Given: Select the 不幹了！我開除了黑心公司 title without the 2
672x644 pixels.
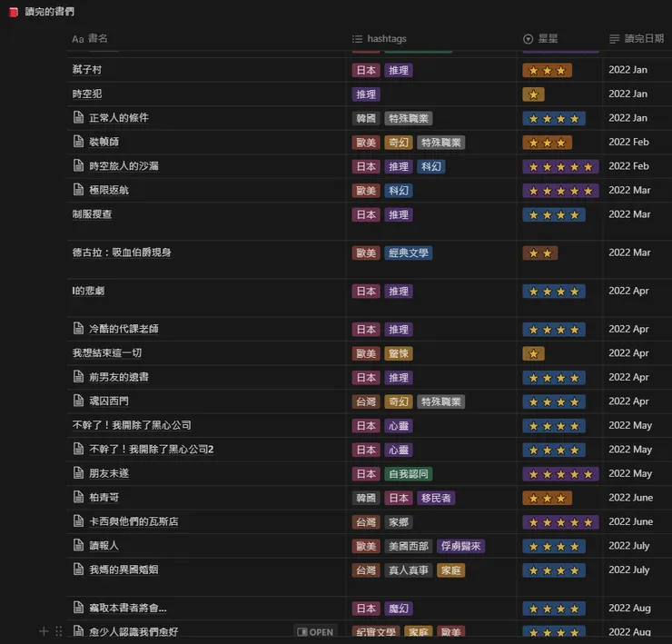Looking at the screenshot, I should [132, 425].
